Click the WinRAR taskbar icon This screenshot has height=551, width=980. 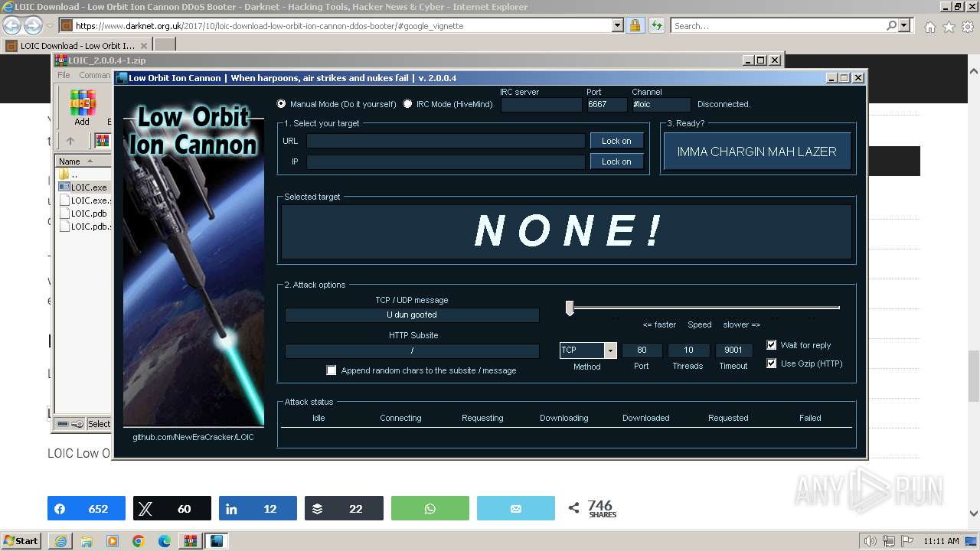[x=190, y=541]
